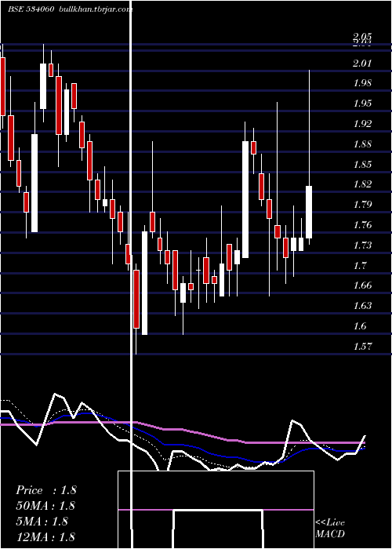Select the 1.92 price axis label
392x549 pixels.
pos(362,124)
